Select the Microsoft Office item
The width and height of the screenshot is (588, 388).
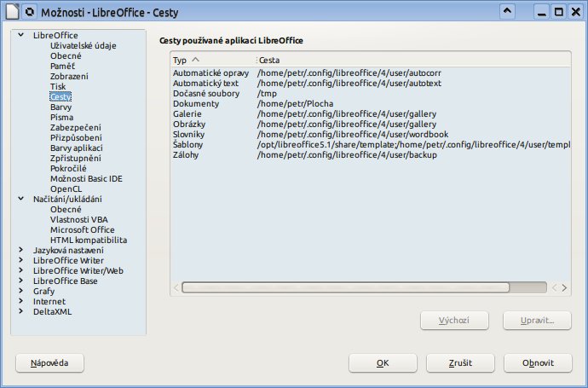pyautogui.click(x=83, y=229)
